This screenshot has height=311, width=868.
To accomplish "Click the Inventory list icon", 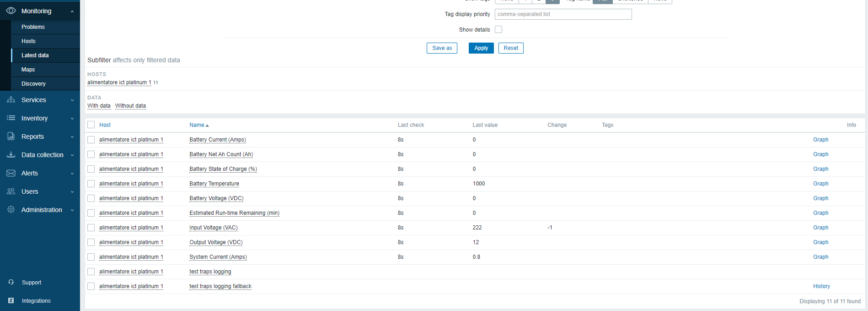I will coord(11,118).
